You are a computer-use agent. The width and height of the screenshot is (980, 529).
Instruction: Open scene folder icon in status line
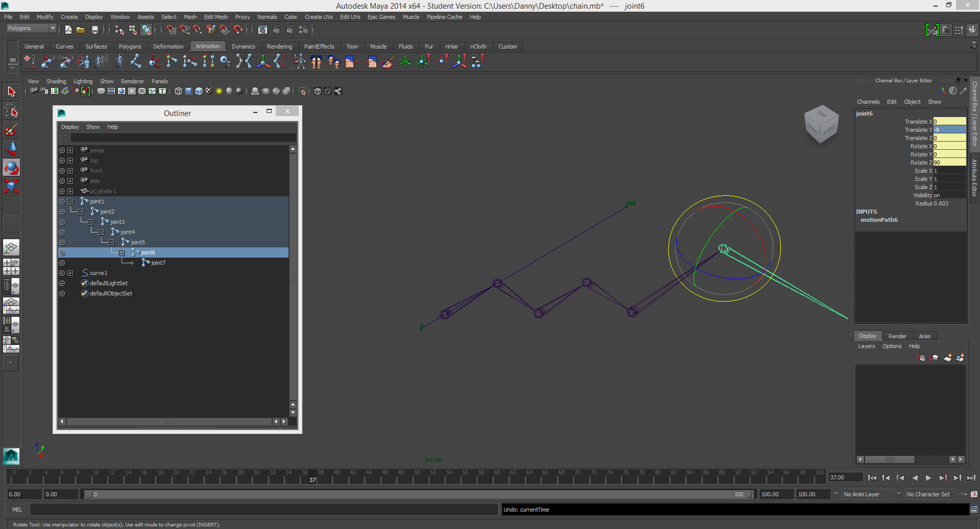click(81, 30)
